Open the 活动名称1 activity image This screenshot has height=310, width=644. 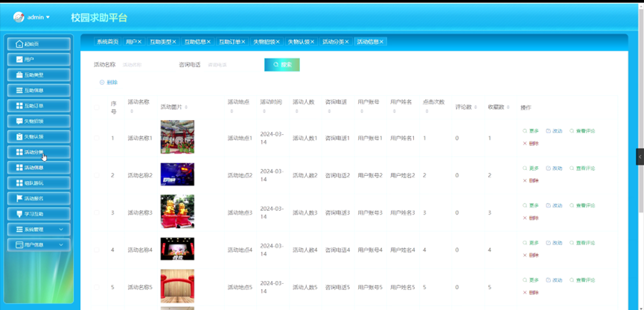177,137
